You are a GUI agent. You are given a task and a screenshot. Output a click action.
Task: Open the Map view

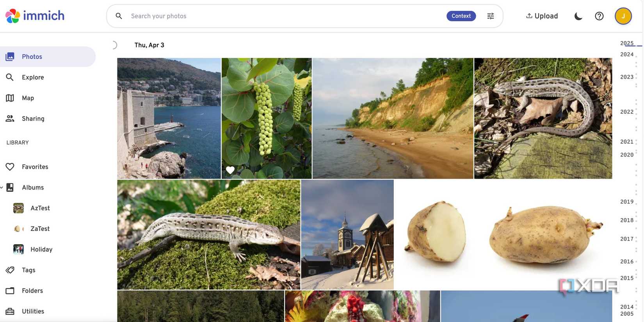28,98
